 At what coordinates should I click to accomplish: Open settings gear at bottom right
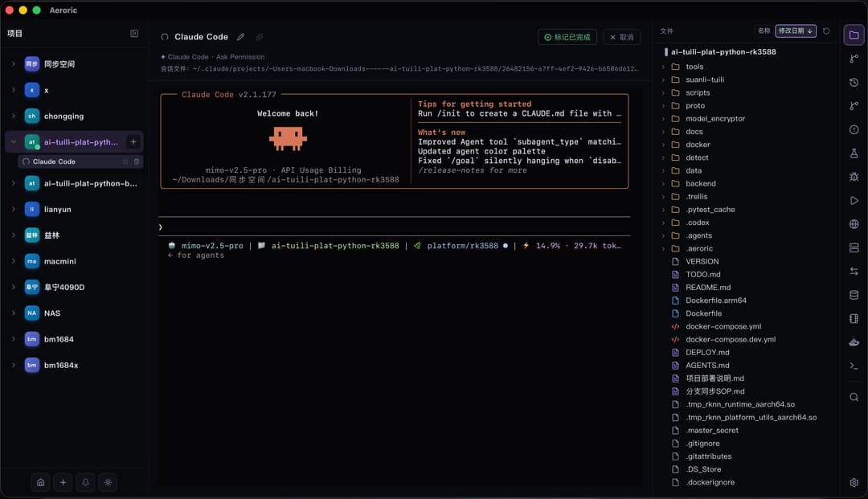click(x=854, y=482)
